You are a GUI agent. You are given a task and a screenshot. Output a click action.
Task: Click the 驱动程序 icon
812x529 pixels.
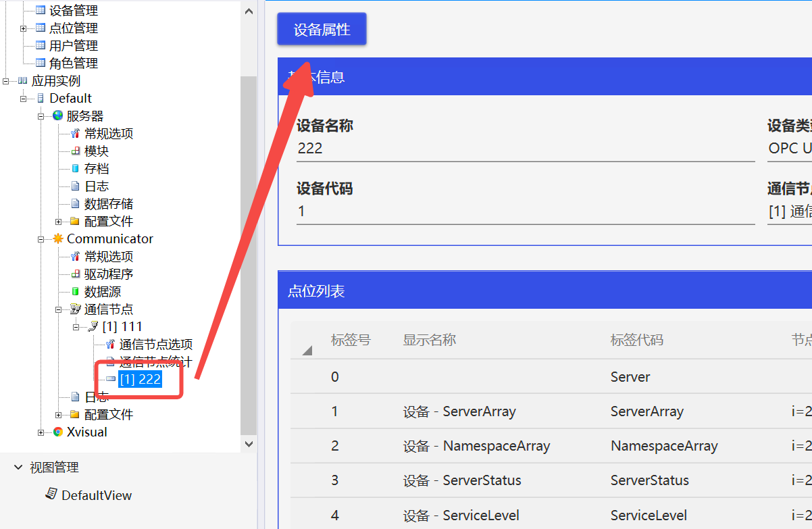(x=76, y=274)
